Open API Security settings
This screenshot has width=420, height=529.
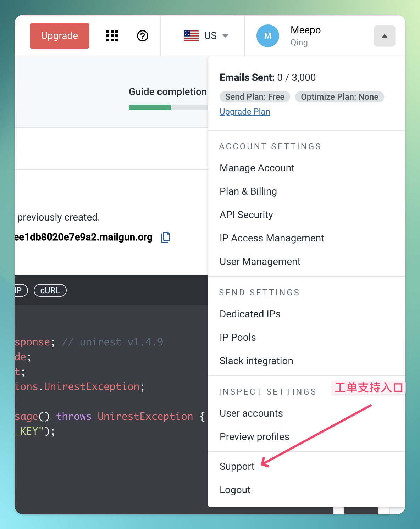tap(246, 215)
